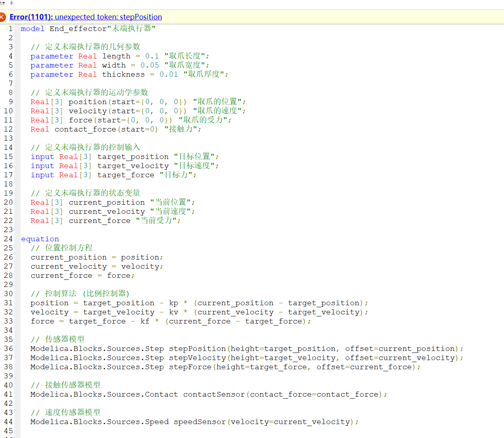Click 'velocity' declaration on line 10
This screenshot has width=504, height=438.
point(88,111)
